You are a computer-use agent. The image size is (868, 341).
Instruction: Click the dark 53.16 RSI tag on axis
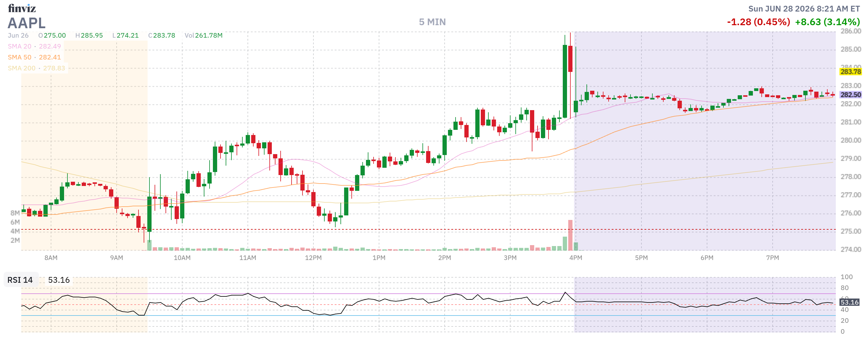[x=849, y=302]
